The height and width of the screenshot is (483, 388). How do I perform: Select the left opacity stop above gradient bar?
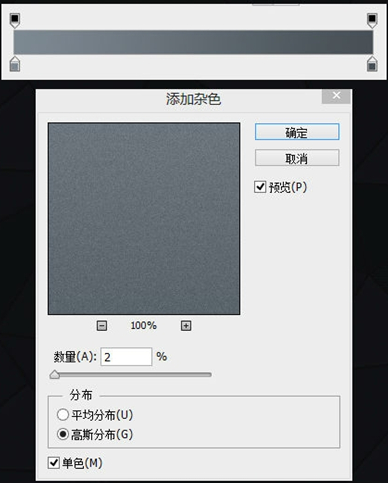15,21
